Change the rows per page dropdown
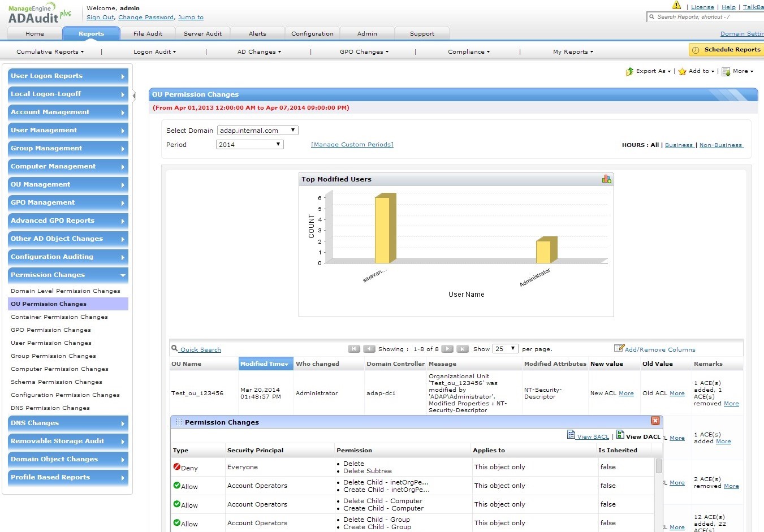Viewport: 764px width, 532px height. pos(505,349)
